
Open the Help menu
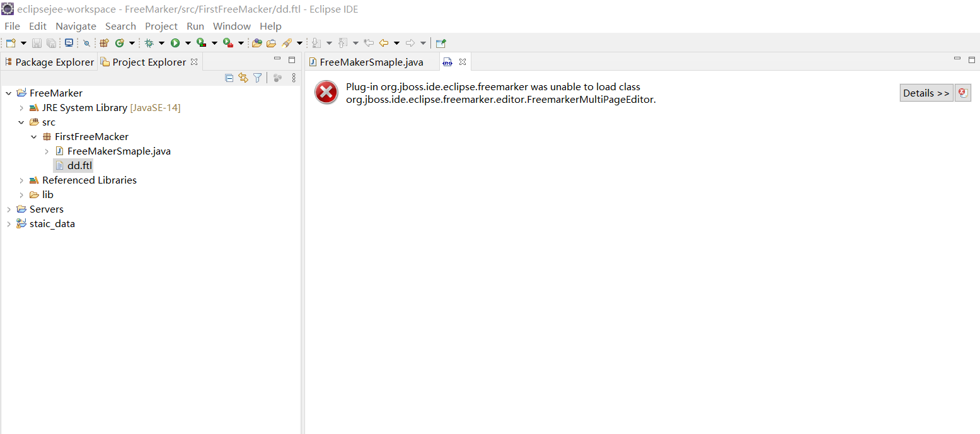coord(270,26)
